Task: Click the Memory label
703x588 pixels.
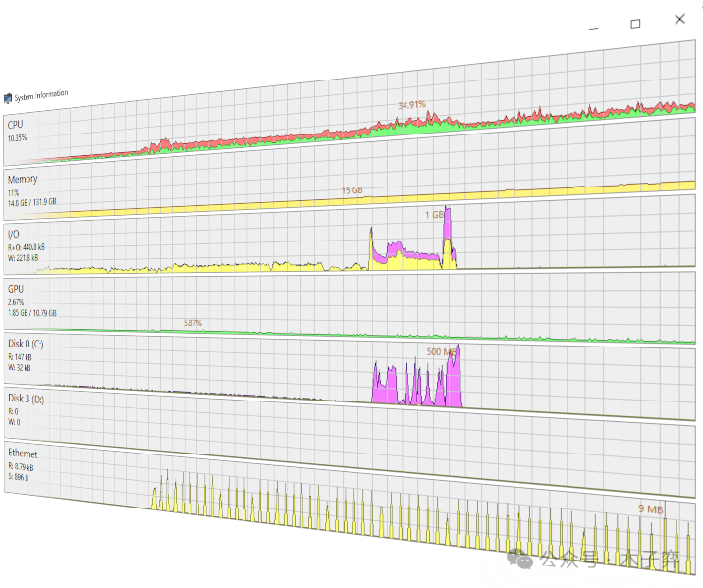Action: click(x=23, y=180)
